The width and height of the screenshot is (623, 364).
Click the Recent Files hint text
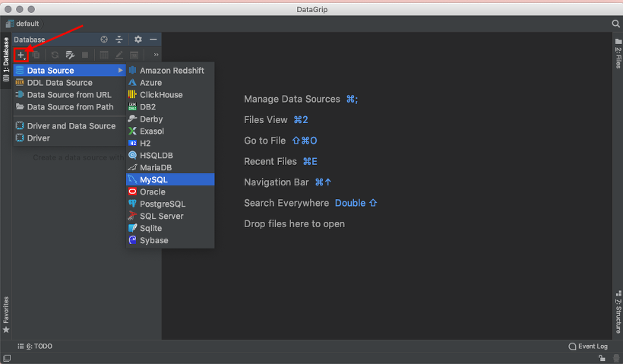(270, 161)
